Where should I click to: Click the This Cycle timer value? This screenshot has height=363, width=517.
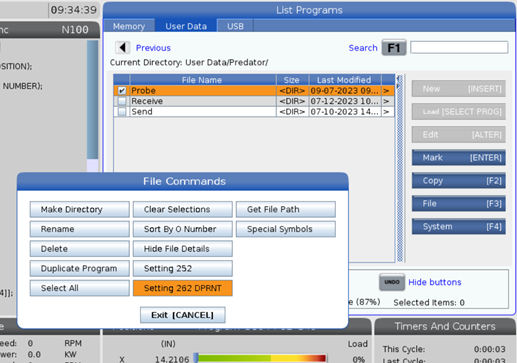[x=490, y=349]
